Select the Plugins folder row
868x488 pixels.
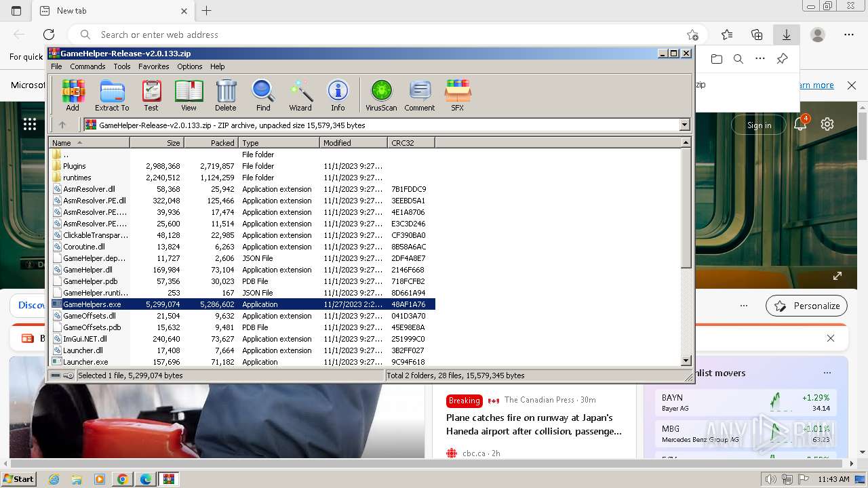point(243,166)
